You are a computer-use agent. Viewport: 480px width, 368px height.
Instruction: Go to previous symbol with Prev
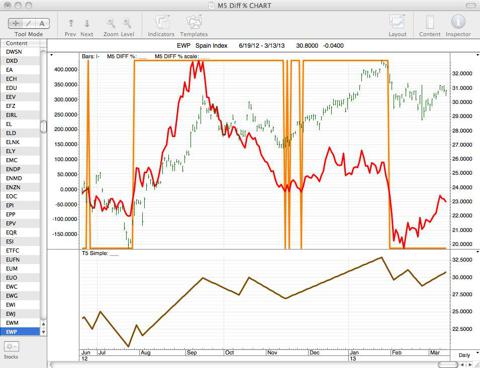71,27
